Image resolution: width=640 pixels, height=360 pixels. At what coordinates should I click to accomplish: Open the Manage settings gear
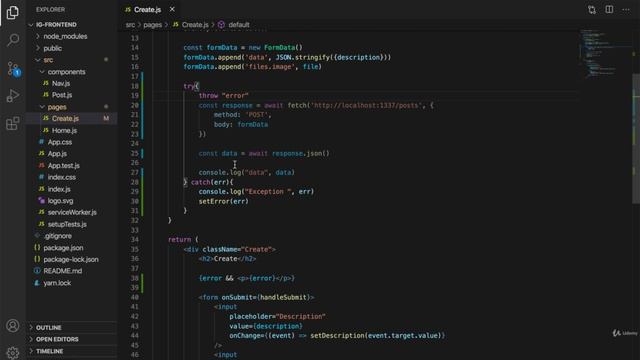click(x=13, y=352)
